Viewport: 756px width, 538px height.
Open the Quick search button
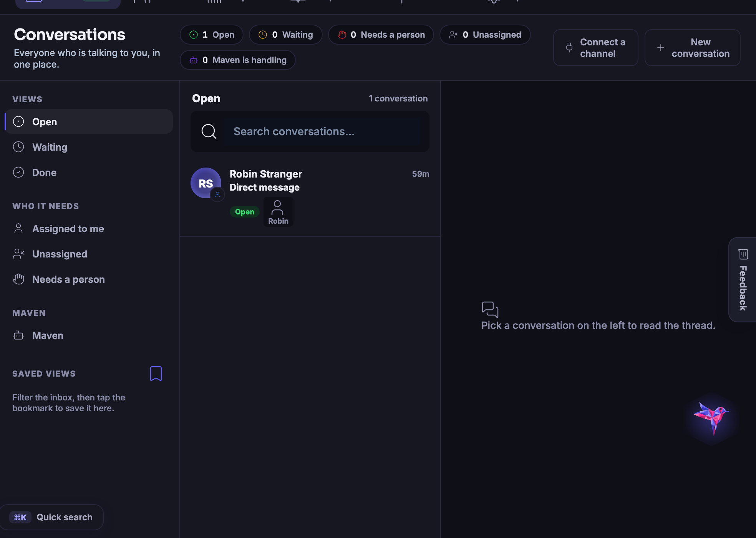(x=51, y=517)
